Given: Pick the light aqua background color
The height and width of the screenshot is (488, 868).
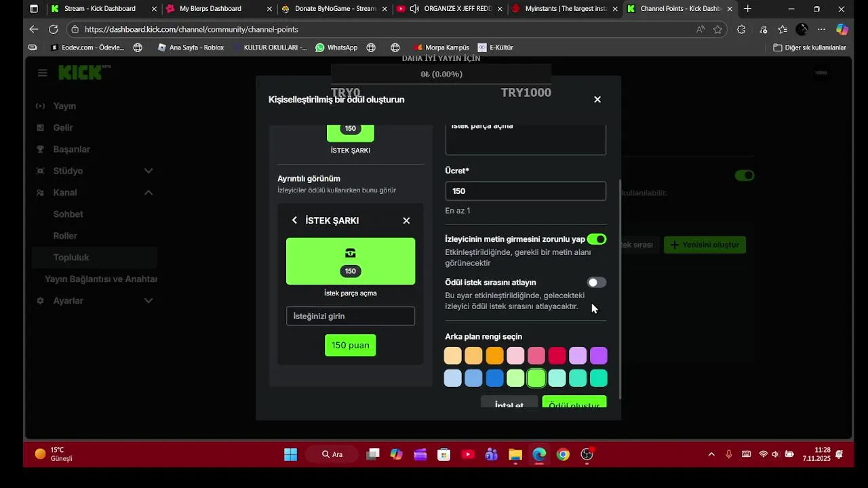Looking at the screenshot, I should click(557, 378).
